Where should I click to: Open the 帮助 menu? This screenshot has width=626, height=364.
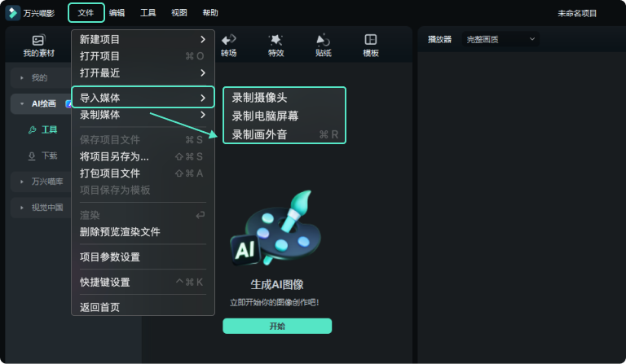210,13
